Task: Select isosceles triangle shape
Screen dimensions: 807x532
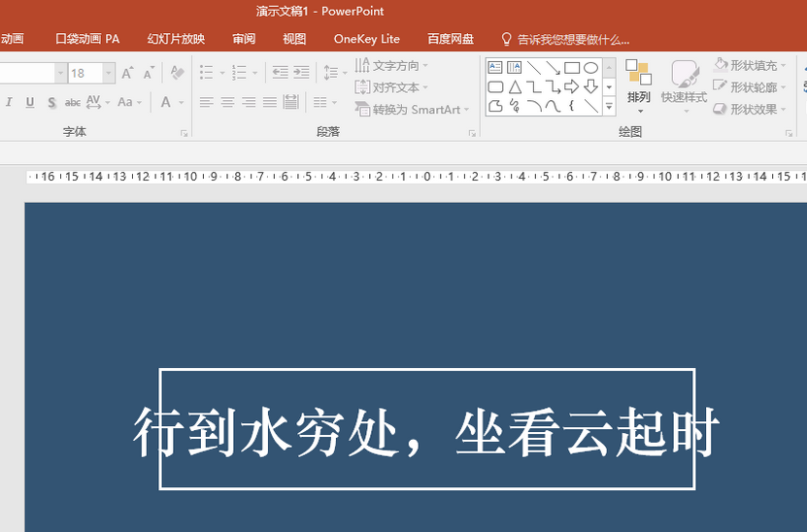Action: (x=515, y=87)
